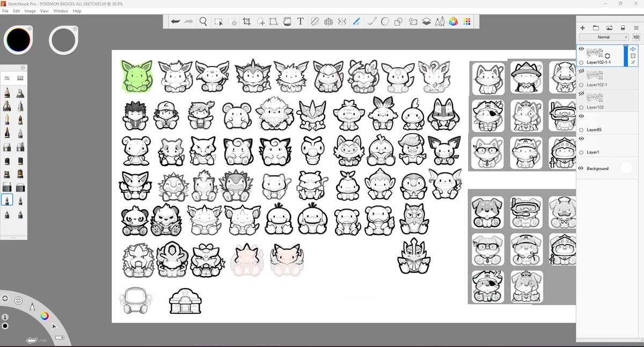The height and width of the screenshot is (347, 644).
Task: Select the Distort transform tool
Action: coord(273,21)
